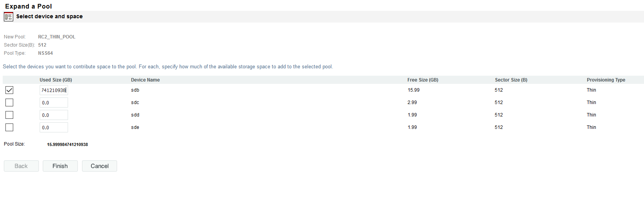The width and height of the screenshot is (644, 205).
Task: Click the Used Size (GB) column header
Action: tap(56, 80)
